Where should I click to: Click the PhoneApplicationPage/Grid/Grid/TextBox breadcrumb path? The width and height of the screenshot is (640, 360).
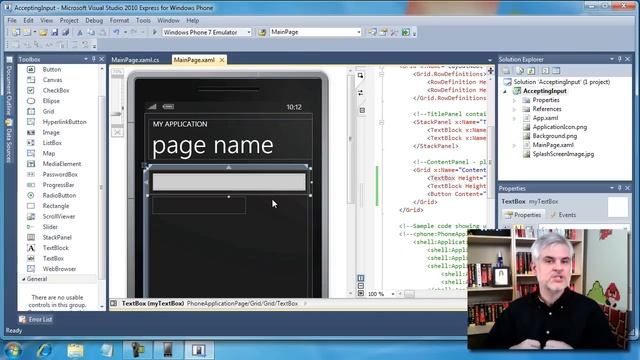click(242, 304)
